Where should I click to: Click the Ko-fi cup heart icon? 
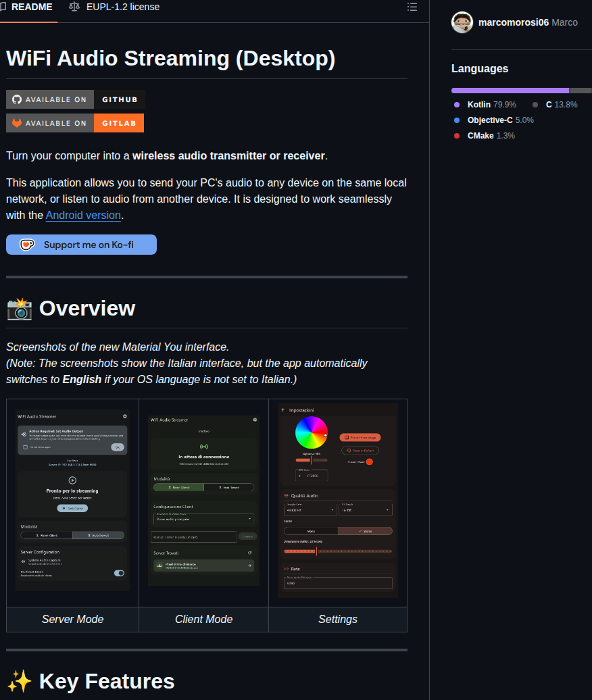click(x=27, y=245)
